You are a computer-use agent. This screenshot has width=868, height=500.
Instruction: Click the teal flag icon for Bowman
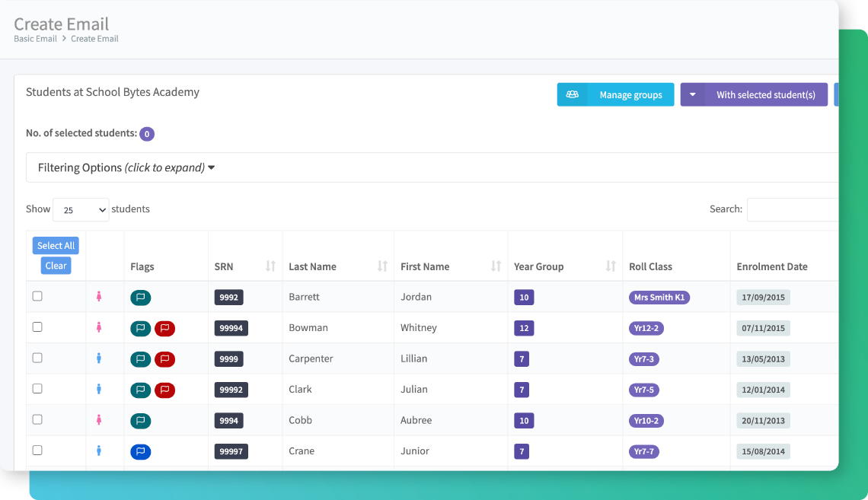141,329
